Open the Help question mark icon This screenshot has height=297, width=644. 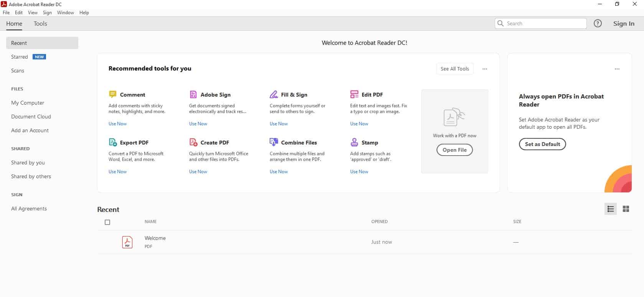tap(598, 23)
